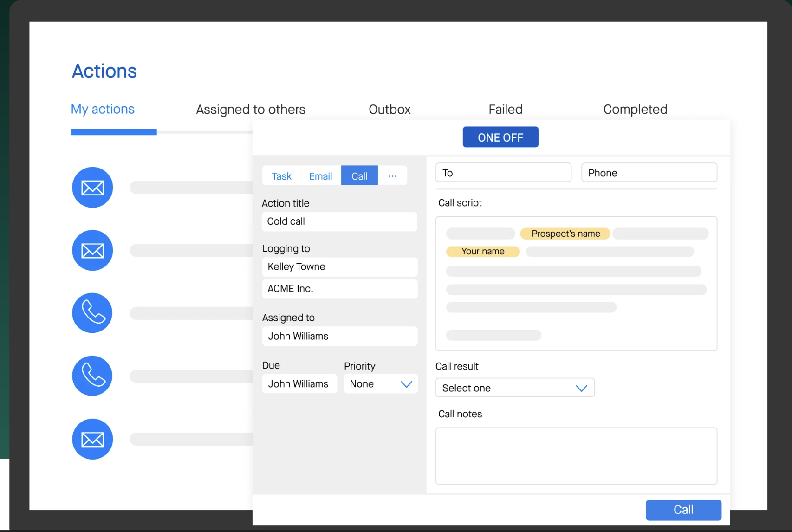Switch to My actions tab
Image resolution: width=792 pixels, height=532 pixels.
pyautogui.click(x=103, y=109)
